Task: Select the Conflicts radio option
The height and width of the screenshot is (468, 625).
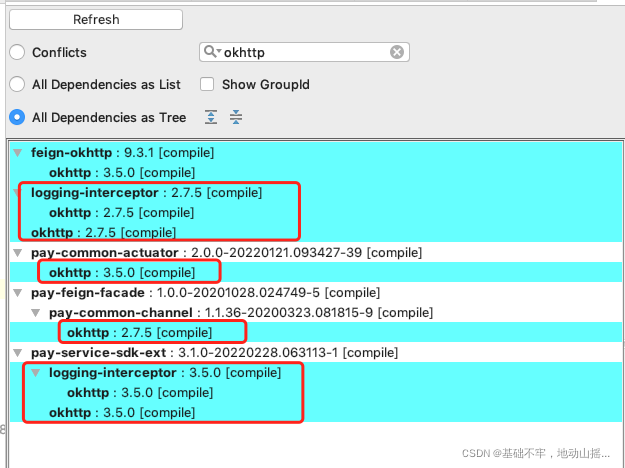Action: pyautogui.click(x=17, y=52)
